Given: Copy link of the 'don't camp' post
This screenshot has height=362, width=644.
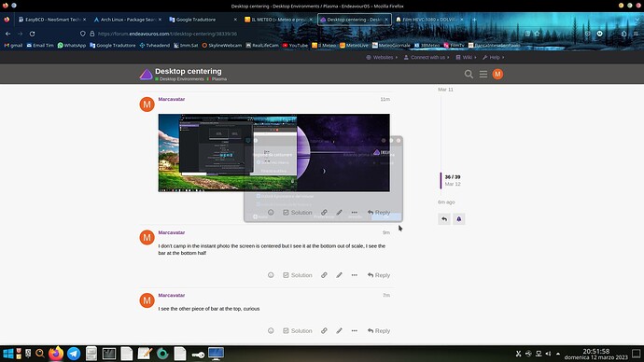Looking at the screenshot, I should click(324, 275).
